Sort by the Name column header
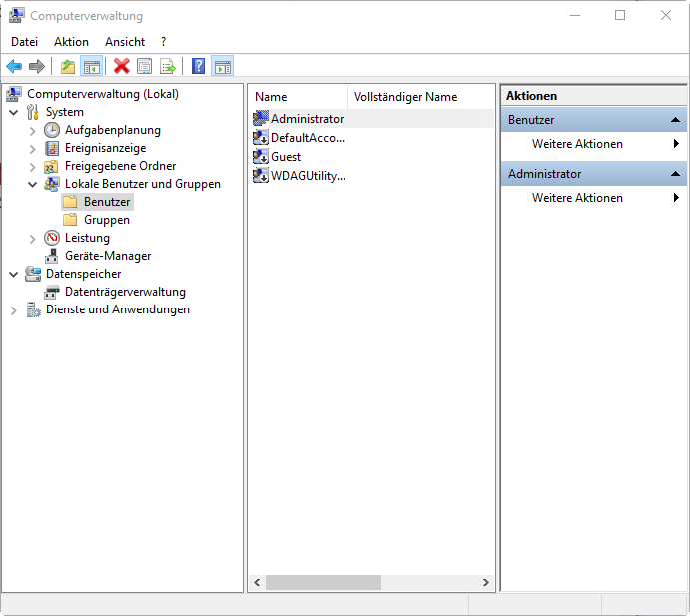 pos(298,97)
